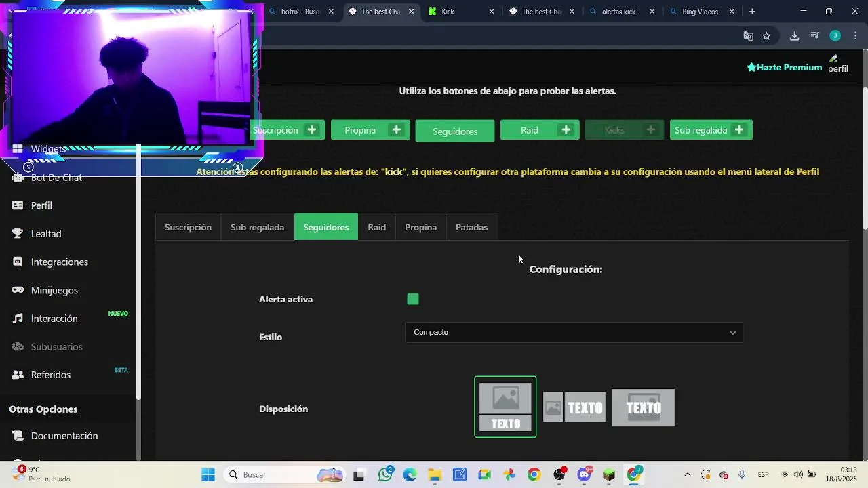Image resolution: width=868 pixels, height=488 pixels.
Task: Switch to the Propina configuration tab
Action: tap(421, 227)
